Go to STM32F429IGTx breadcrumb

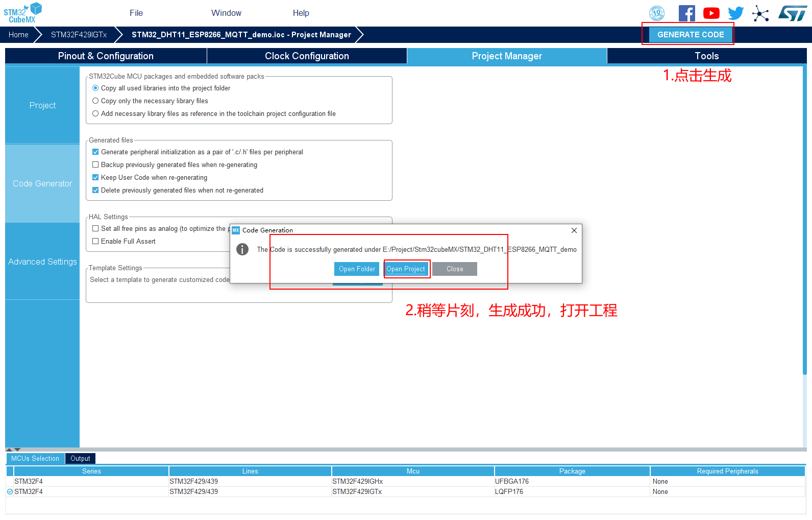pos(79,35)
